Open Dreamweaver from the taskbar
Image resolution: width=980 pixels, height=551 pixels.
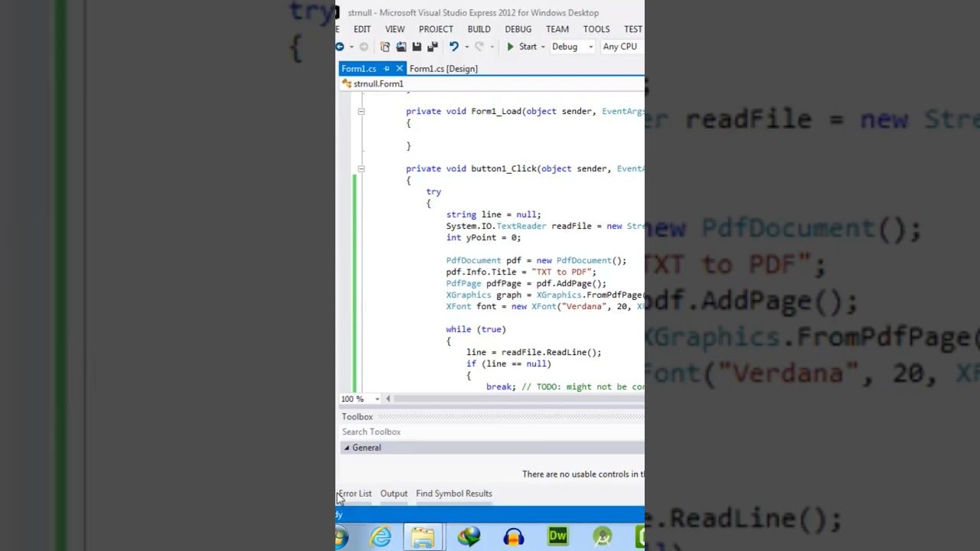click(557, 537)
